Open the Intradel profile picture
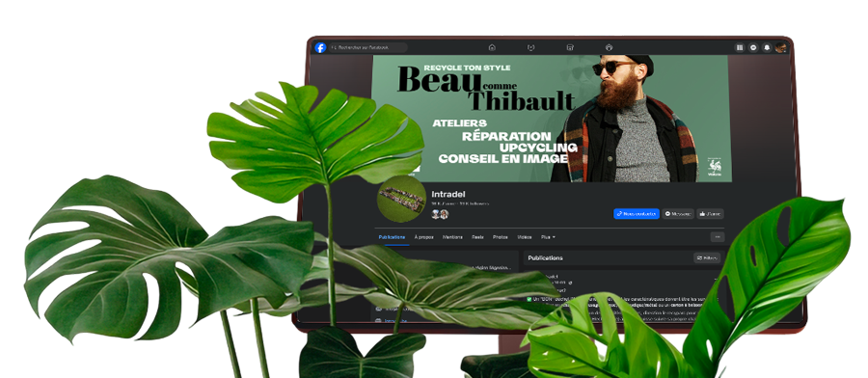 click(401, 199)
